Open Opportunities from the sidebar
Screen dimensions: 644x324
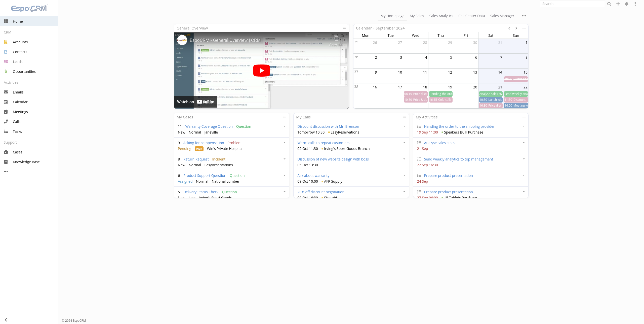tap(24, 71)
